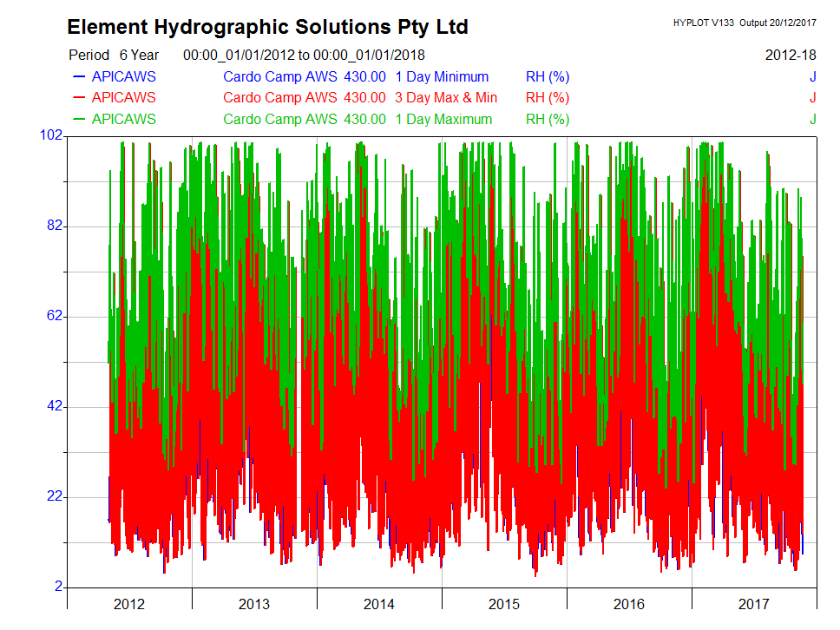Screen dimensions: 840x630
Task: Click the 'Period 6 Year' label
Action: 114,55
